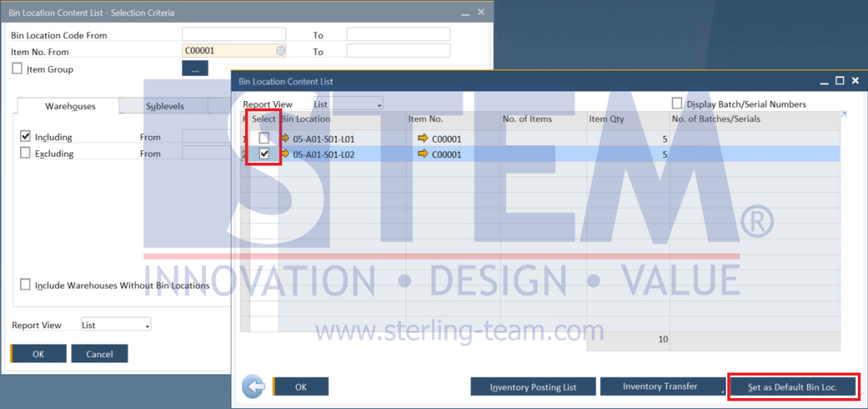The image size is (868, 409).
Task: Maximize the Bin Location Content List window
Action: pos(840,81)
